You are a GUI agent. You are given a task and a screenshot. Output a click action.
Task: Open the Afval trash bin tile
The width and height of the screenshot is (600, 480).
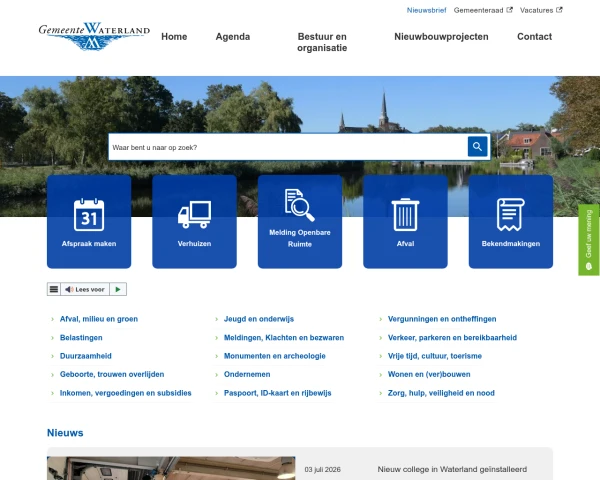click(x=405, y=222)
